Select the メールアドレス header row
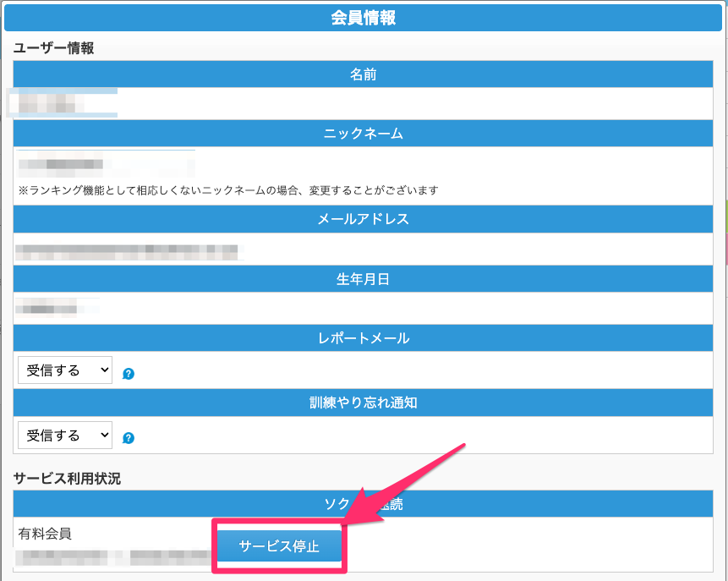Image resolution: width=728 pixels, height=581 pixels. (x=363, y=219)
